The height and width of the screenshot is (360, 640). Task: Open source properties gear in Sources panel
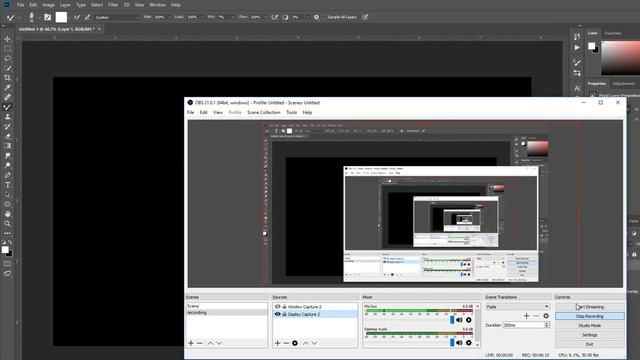coord(295,343)
